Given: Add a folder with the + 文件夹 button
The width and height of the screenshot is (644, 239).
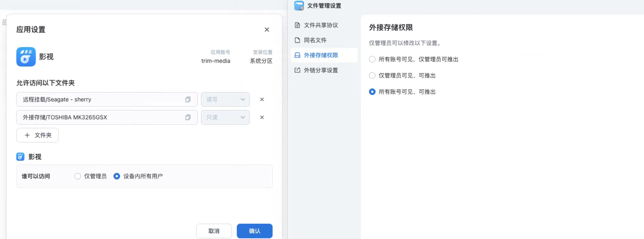Looking at the screenshot, I should (x=37, y=135).
